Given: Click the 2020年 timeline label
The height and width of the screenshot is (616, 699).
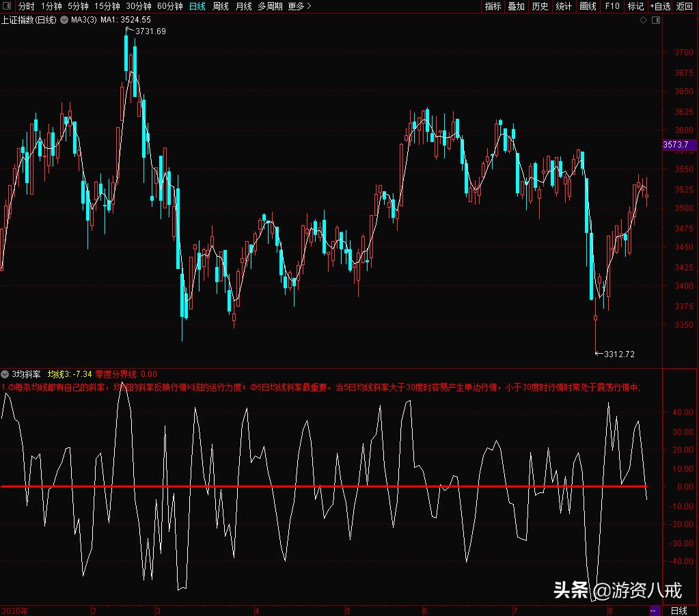Looking at the screenshot, I should pos(15,611).
